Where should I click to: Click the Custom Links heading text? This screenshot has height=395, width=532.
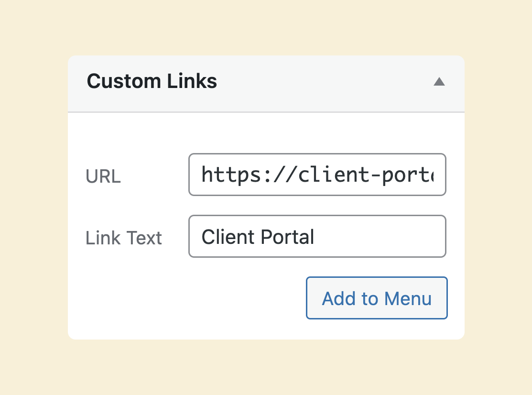pyautogui.click(x=152, y=81)
